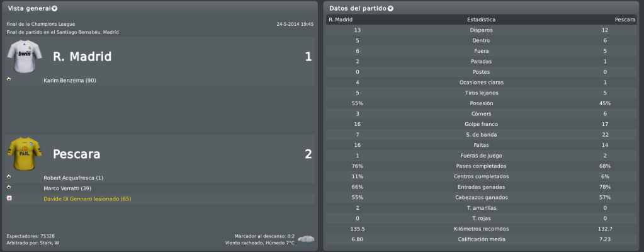Viewport: 644px width, 252px height.
Task: Open the Pescara team name link
Action: tap(76, 154)
